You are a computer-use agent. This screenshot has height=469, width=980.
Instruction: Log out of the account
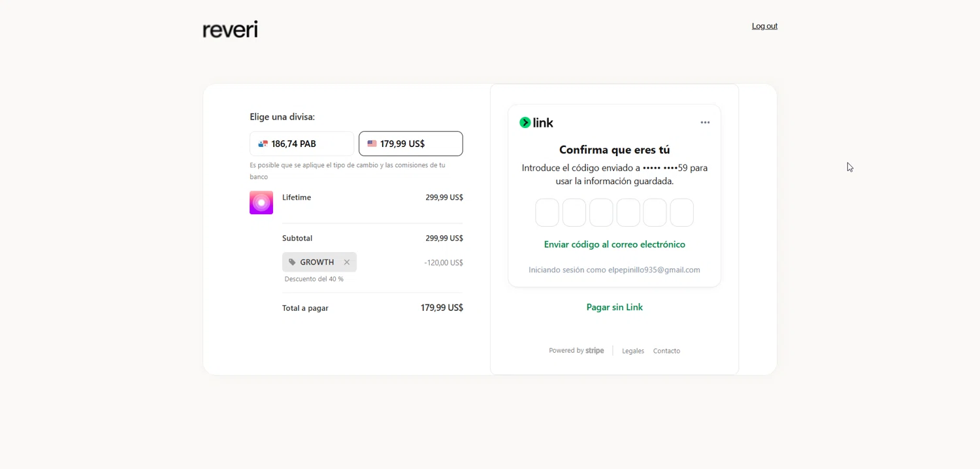(x=764, y=26)
